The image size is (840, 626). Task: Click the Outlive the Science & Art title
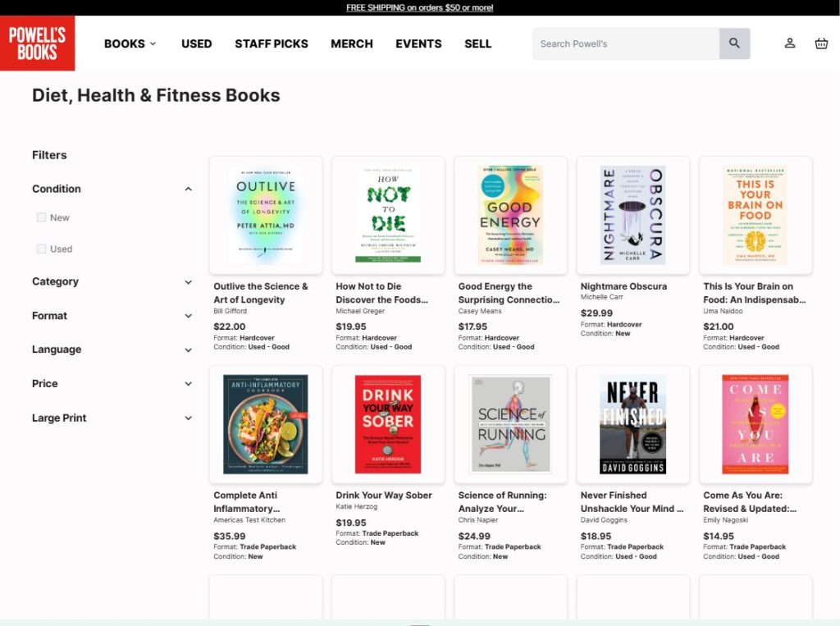tap(260, 293)
